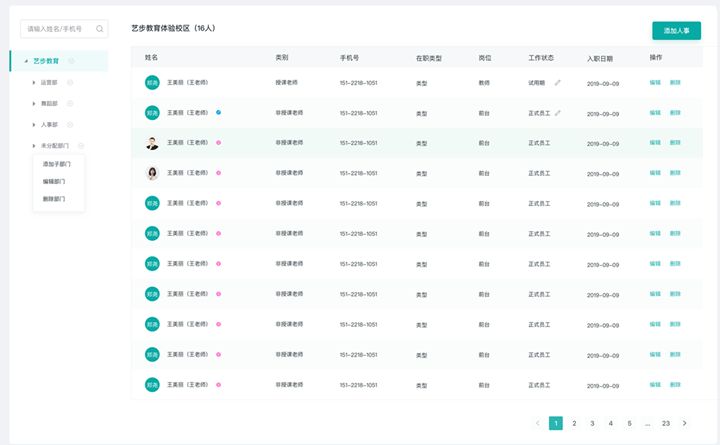Select the 艺步教育 tree label
Image resolution: width=720 pixels, height=445 pixels.
46,61
